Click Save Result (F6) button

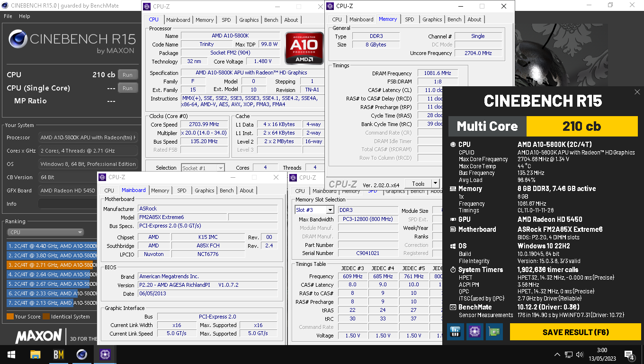click(x=575, y=332)
